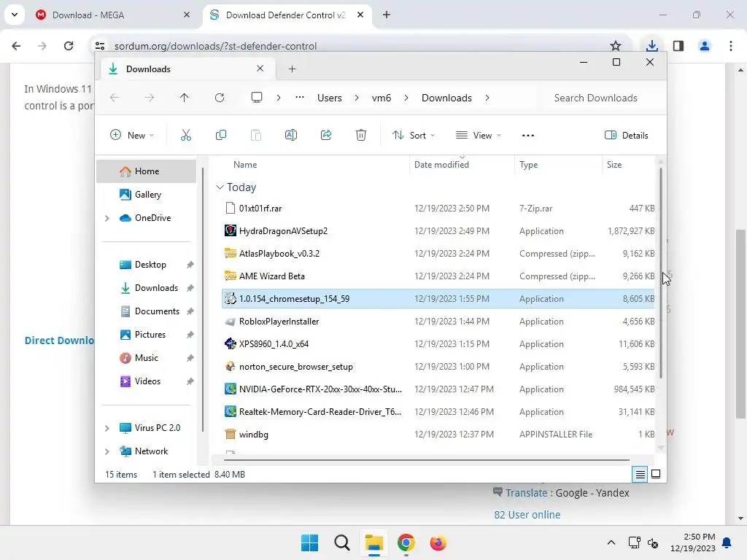The width and height of the screenshot is (747, 560).
Task: Open Home in the navigation pane
Action: pyautogui.click(x=146, y=171)
